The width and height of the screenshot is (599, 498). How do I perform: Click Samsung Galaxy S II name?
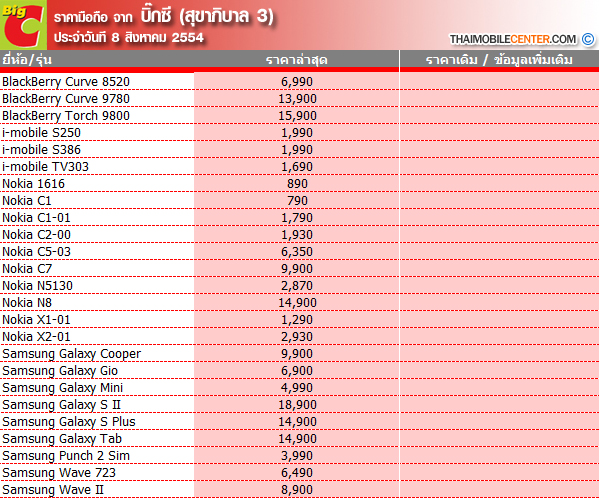(61, 405)
